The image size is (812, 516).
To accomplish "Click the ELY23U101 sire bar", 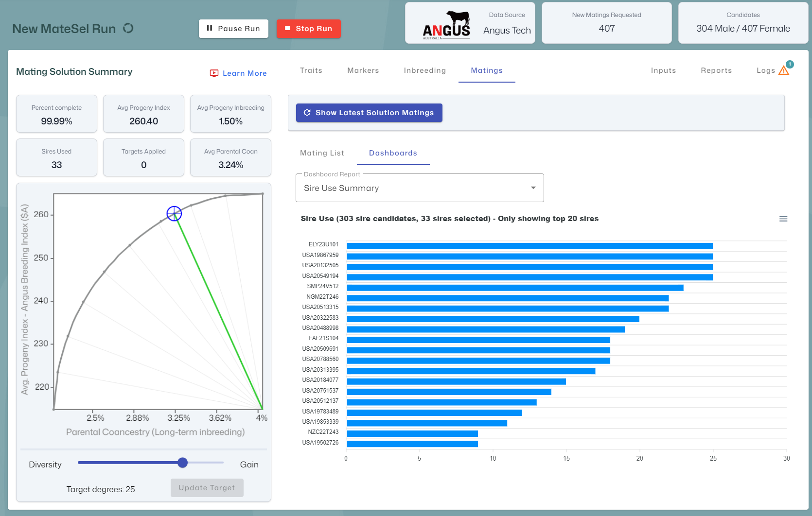I will click(529, 246).
